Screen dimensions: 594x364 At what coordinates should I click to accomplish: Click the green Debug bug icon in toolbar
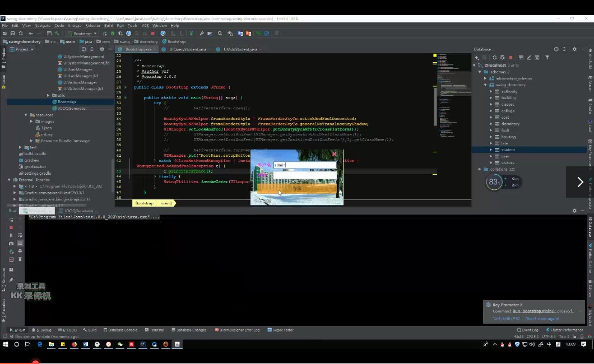point(113,33)
